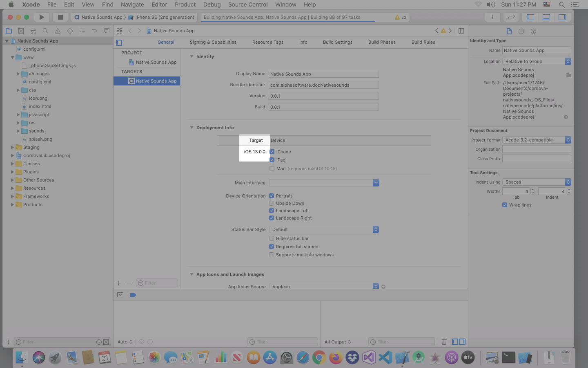Hide the project and targets list

119,43
